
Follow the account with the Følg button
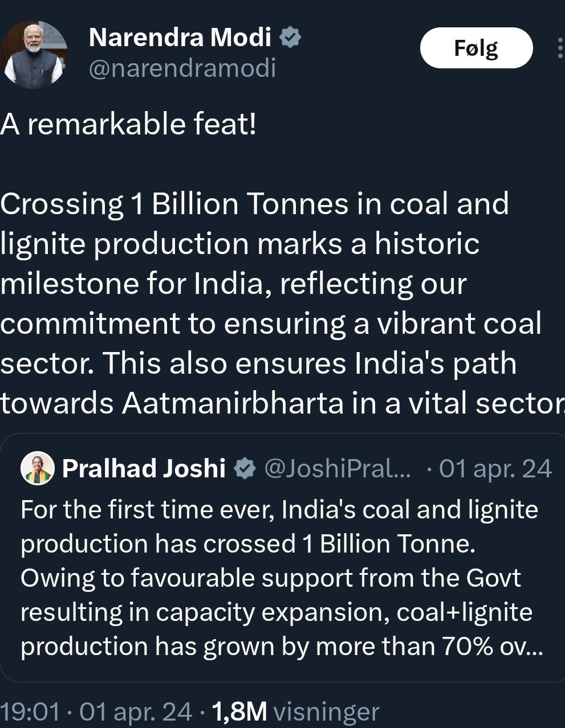[x=476, y=48]
